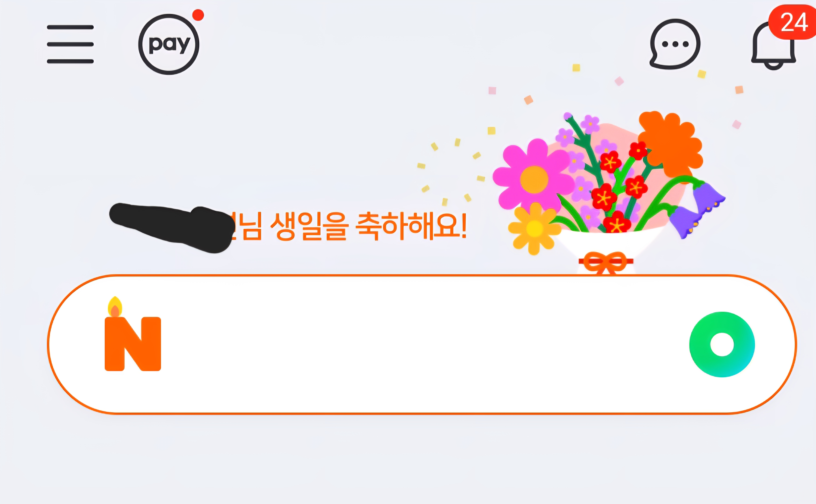816x504 pixels.
Task: Open the chat speech bubble icon
Action: pyautogui.click(x=675, y=44)
